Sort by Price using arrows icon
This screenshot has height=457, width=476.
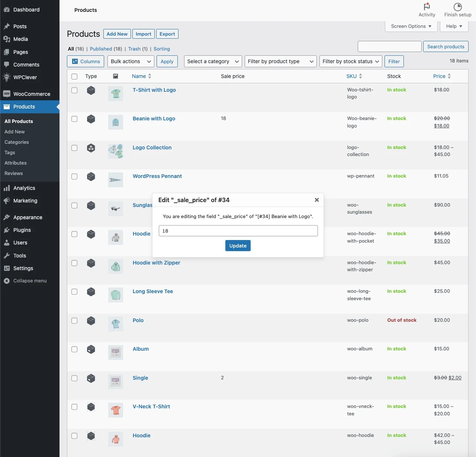(449, 76)
